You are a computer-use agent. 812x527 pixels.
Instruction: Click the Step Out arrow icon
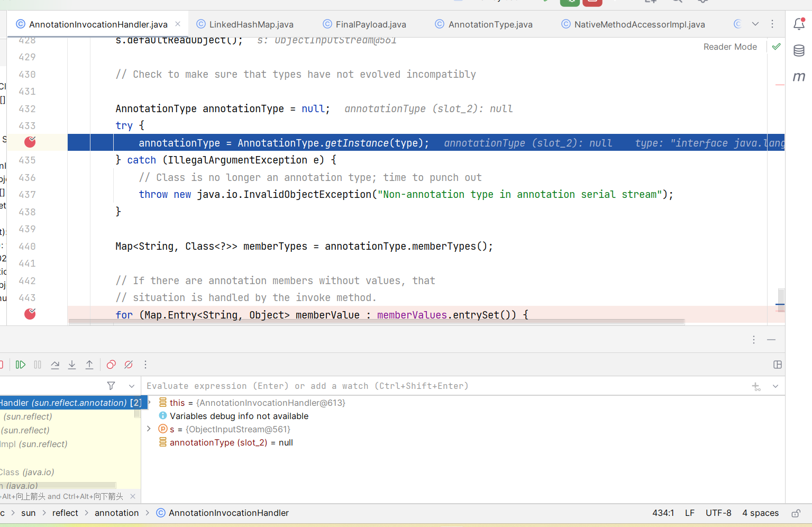[x=89, y=365]
